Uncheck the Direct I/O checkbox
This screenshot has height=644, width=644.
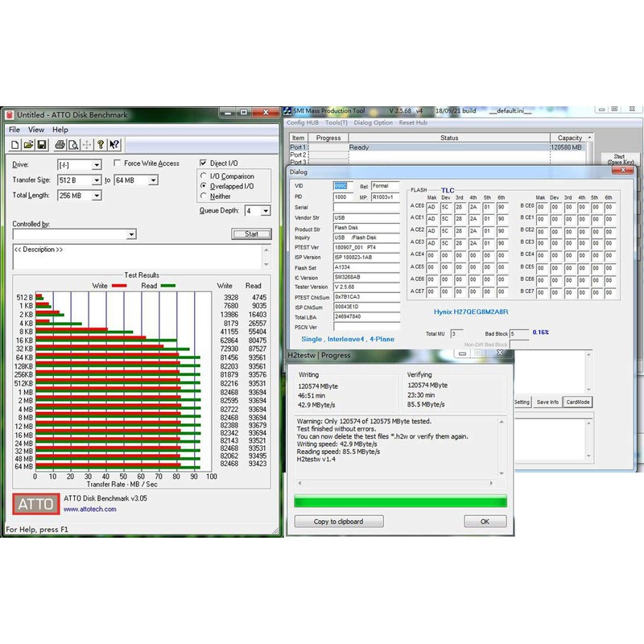click(203, 163)
